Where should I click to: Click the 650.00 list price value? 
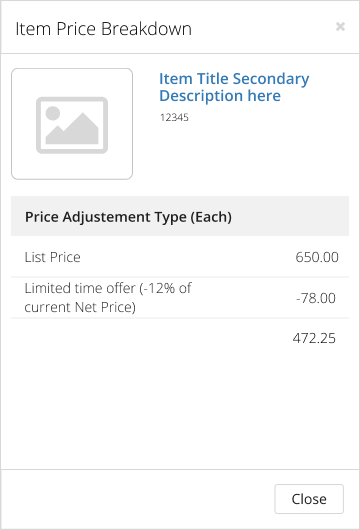(x=317, y=257)
